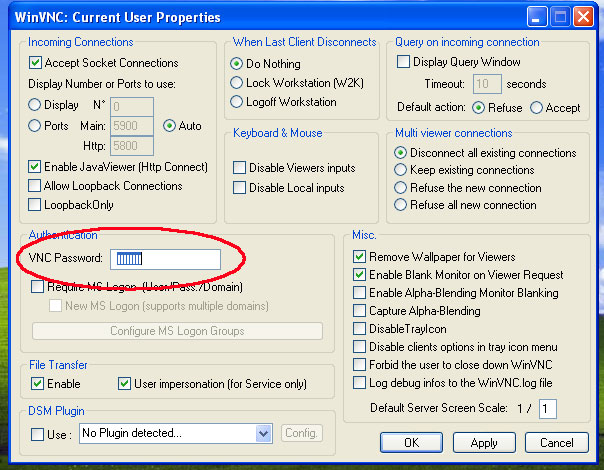
Task: Select Logoff Workstation option
Action: click(236, 102)
